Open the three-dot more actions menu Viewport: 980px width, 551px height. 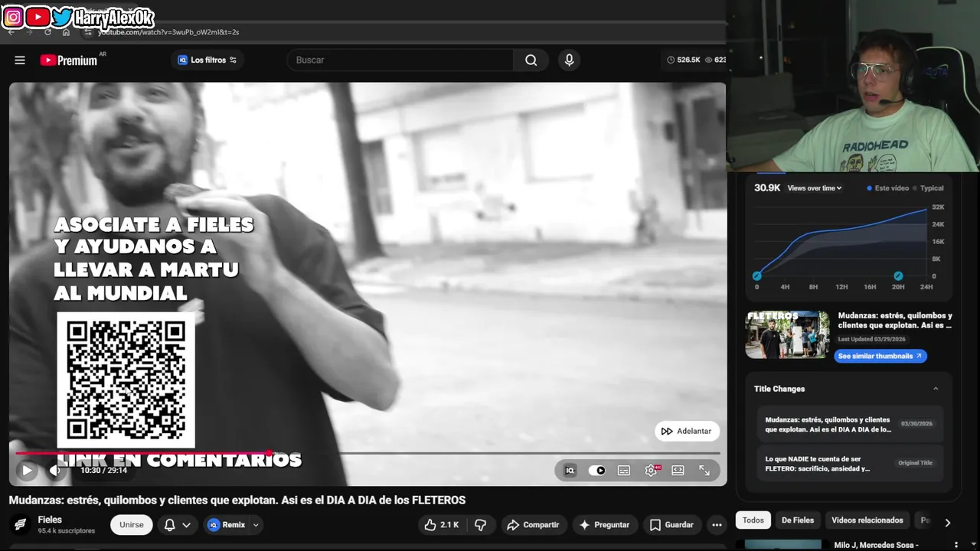pyautogui.click(x=717, y=525)
